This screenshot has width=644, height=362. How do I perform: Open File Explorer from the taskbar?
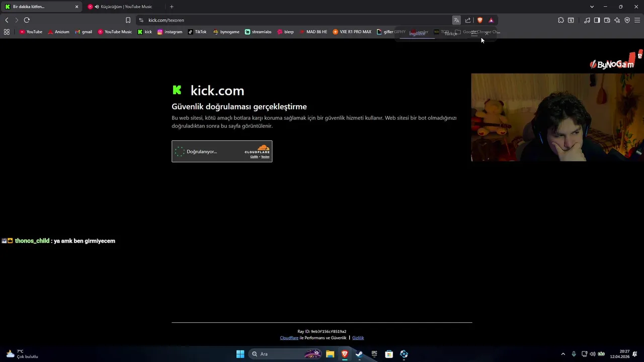[x=330, y=354]
